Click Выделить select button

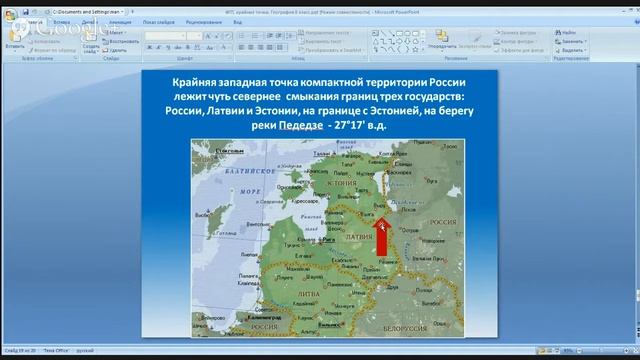pos(571,51)
